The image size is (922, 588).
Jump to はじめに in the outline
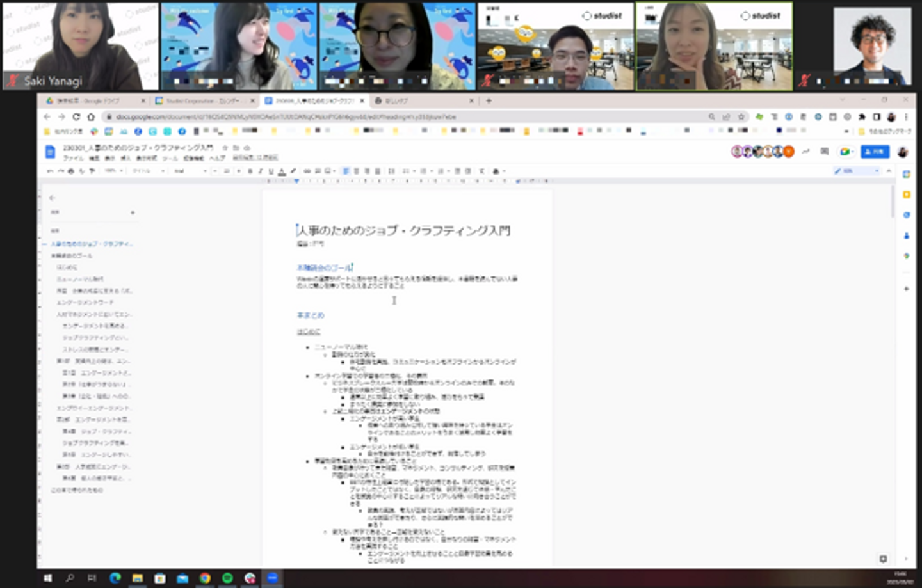67,267
